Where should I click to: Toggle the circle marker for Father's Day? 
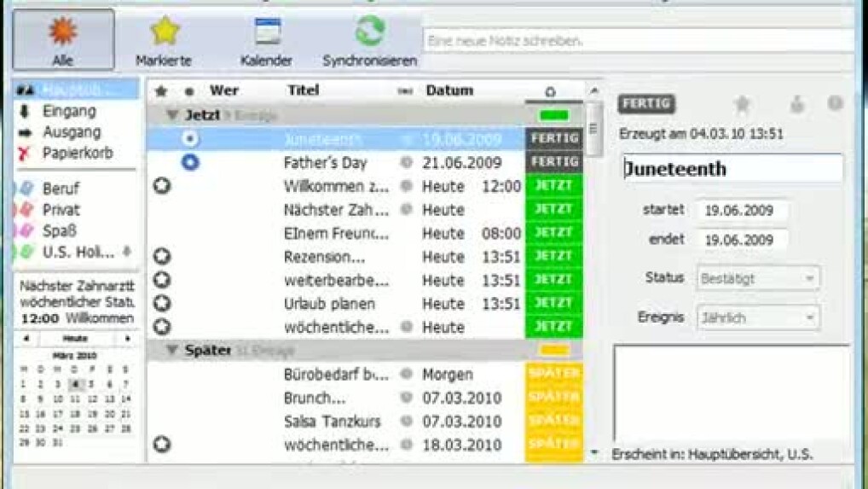click(x=190, y=162)
